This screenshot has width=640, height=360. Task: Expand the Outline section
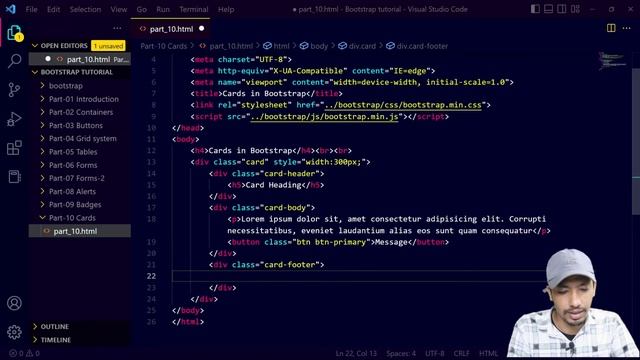pos(54,327)
